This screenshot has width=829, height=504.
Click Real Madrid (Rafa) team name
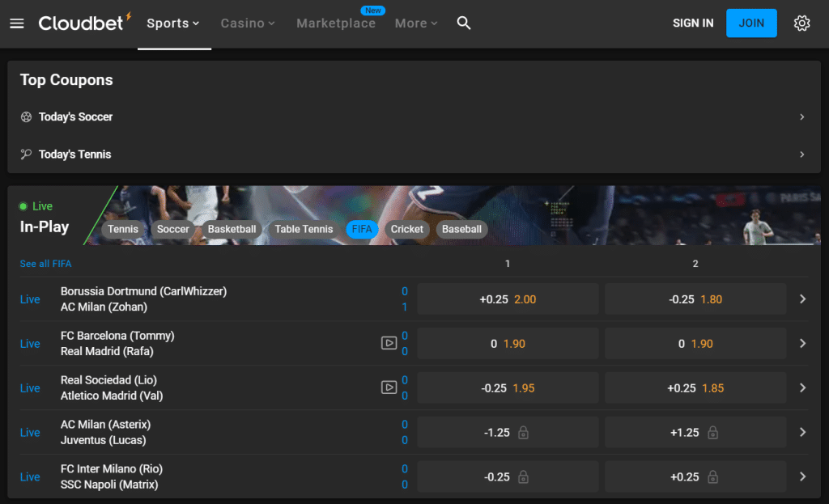tap(107, 351)
